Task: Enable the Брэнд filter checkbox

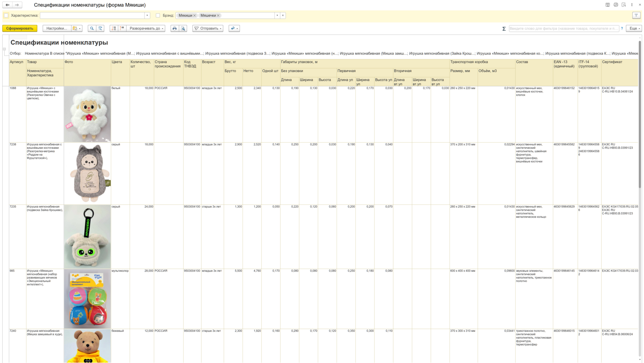Action: click(x=158, y=15)
